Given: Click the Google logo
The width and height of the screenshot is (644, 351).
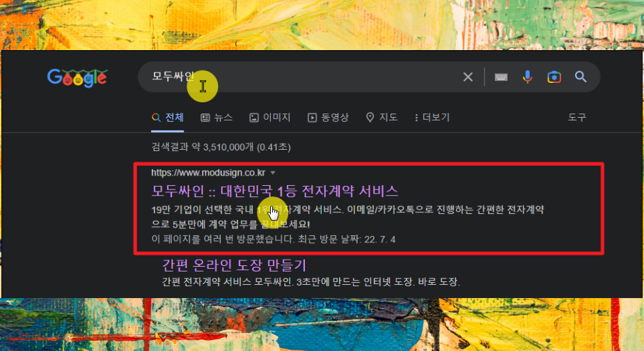Looking at the screenshot, I should click(77, 78).
